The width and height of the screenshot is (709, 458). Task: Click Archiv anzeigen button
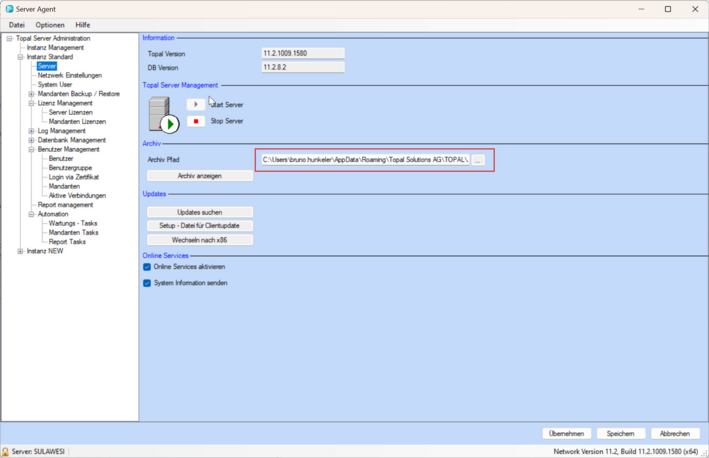pyautogui.click(x=200, y=176)
